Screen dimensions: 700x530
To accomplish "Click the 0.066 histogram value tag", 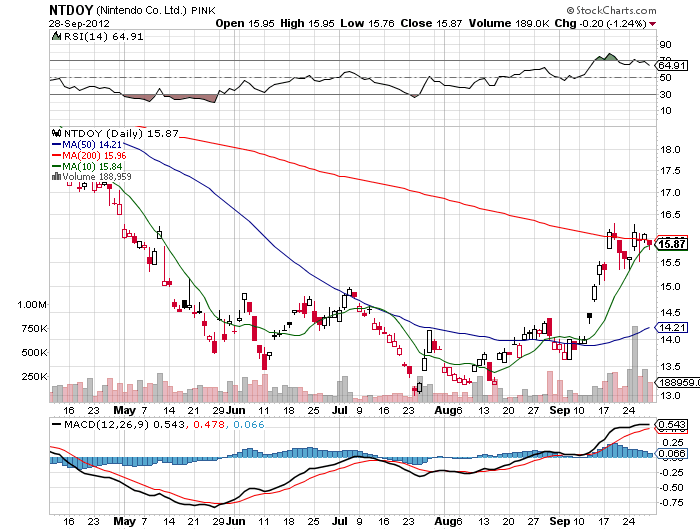I will click(x=672, y=454).
